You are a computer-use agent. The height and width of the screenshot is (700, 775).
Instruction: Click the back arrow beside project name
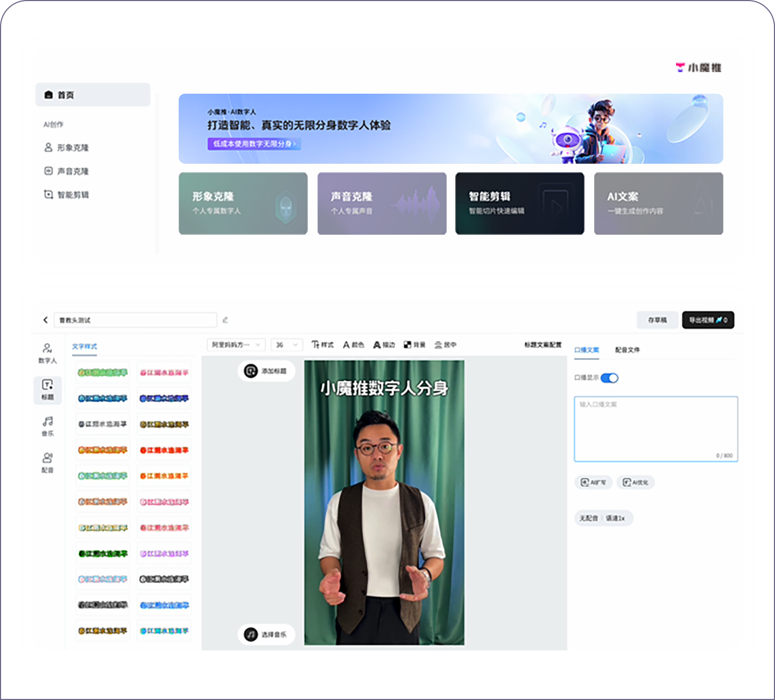point(45,320)
